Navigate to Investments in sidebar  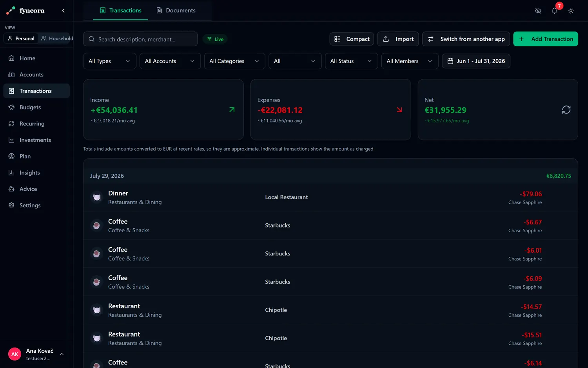coord(36,140)
